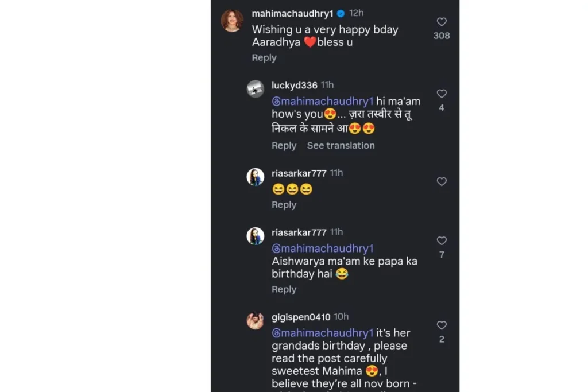View 308 likes count on top comment
This screenshot has height=392, width=588.
pos(442,36)
